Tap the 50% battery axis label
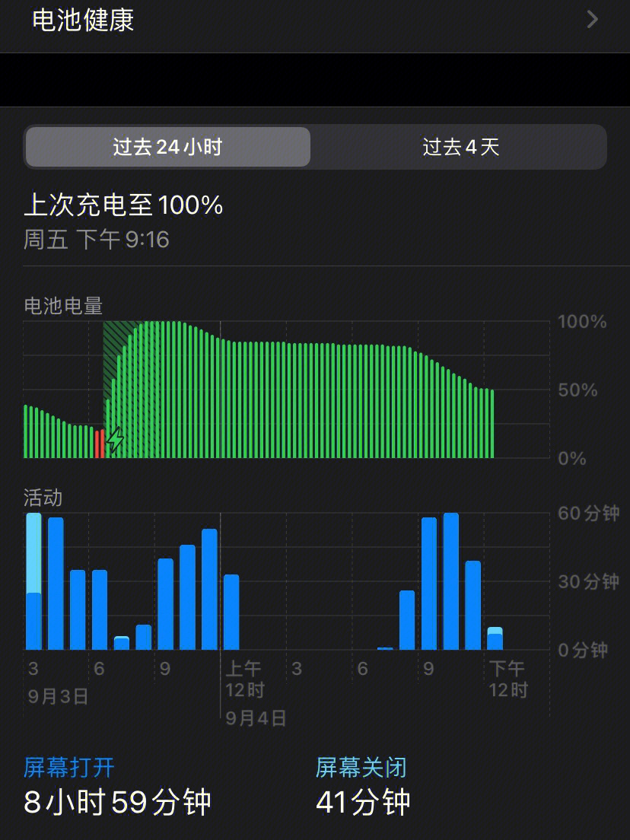630x840 pixels. [577, 390]
